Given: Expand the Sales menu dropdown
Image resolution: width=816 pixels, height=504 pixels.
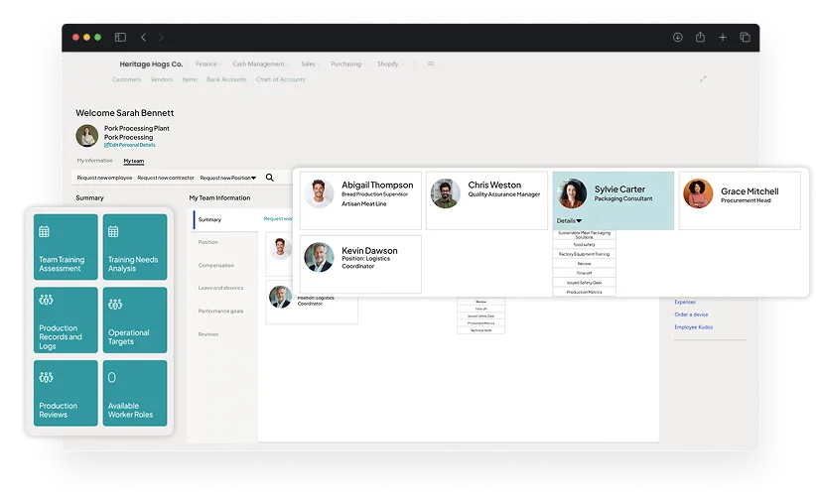Looking at the screenshot, I should coord(310,63).
